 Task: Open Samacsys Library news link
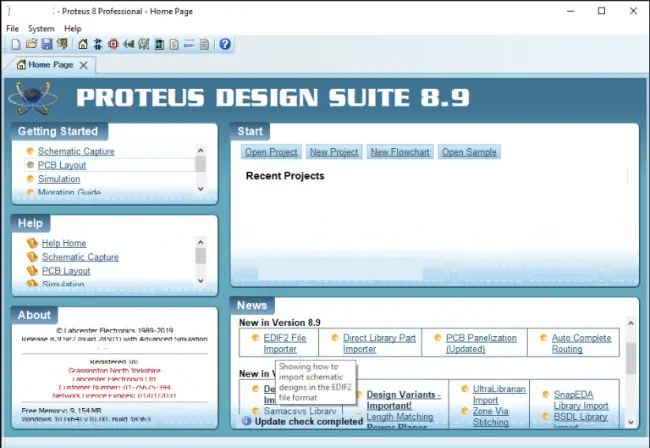(x=300, y=411)
